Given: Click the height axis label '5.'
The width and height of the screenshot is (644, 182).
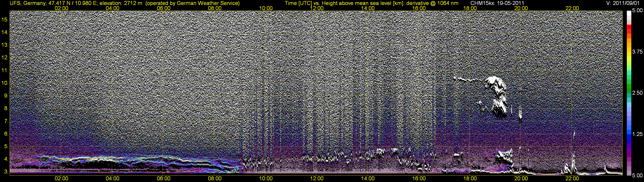Looking at the screenshot, I should pyautogui.click(x=6, y=147).
